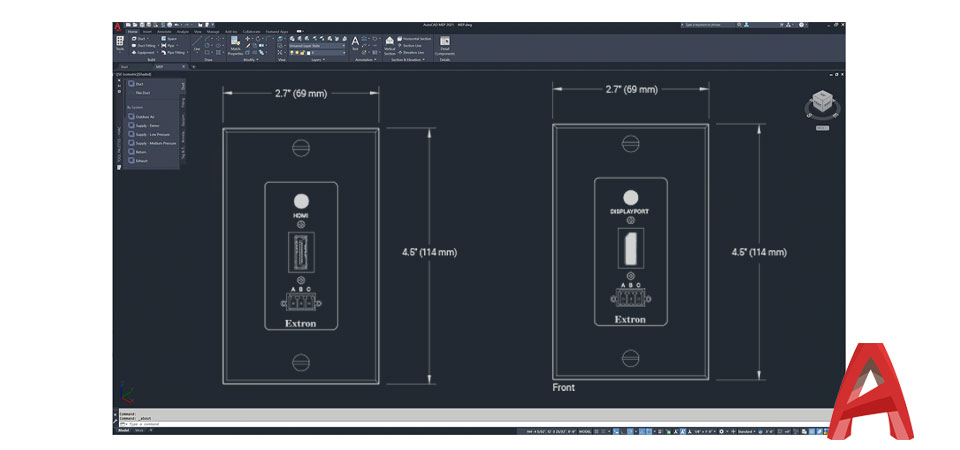Expand the Section & Elevation panel flyout
Viewport: 960px width, 450px height.
click(x=408, y=59)
